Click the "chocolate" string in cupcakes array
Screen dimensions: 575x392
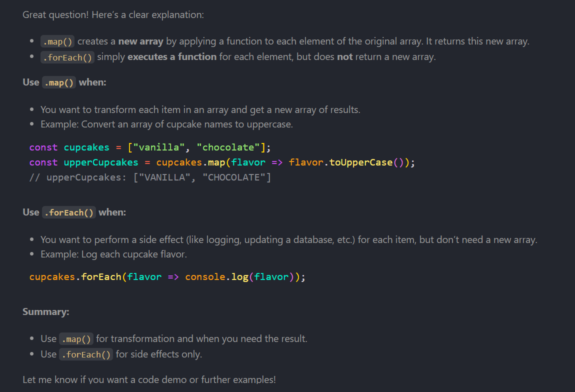point(228,147)
